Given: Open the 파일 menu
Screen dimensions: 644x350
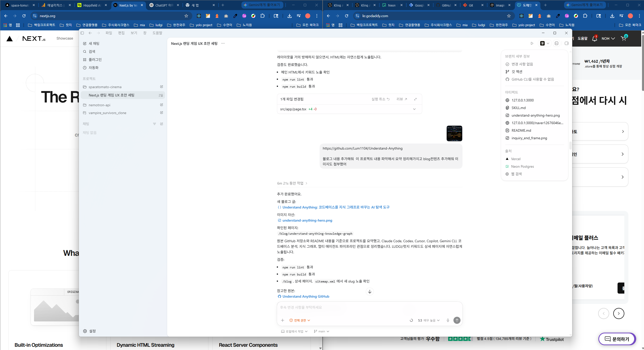Looking at the screenshot, I should click(109, 33).
